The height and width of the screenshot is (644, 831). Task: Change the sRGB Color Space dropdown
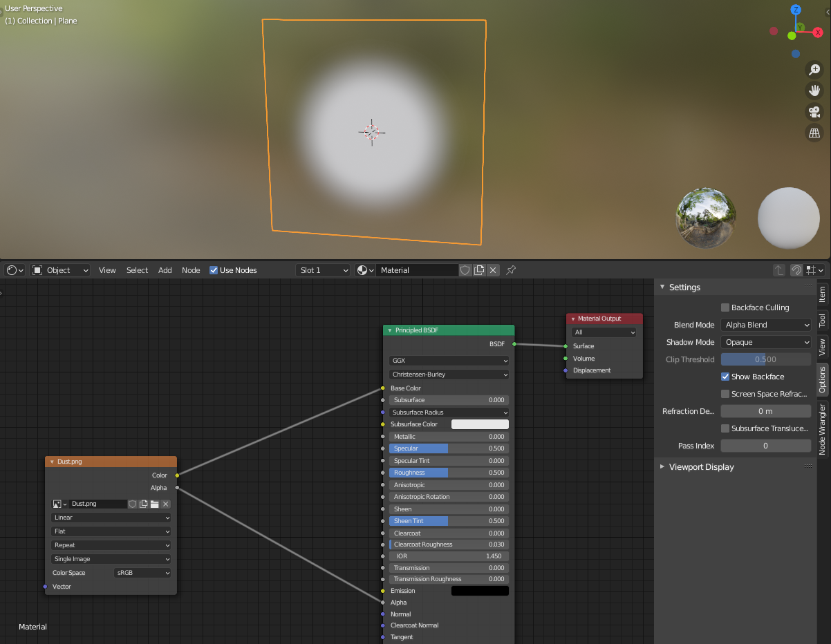[142, 572]
